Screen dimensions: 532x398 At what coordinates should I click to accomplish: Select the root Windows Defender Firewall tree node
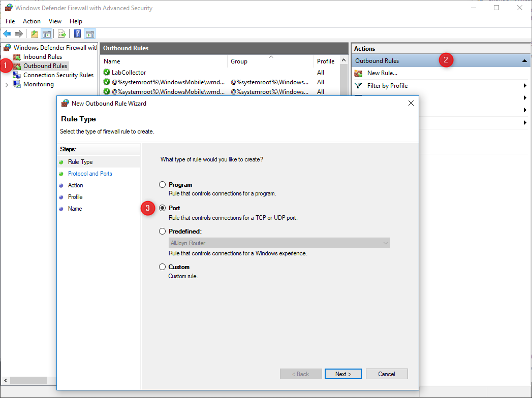click(55, 47)
